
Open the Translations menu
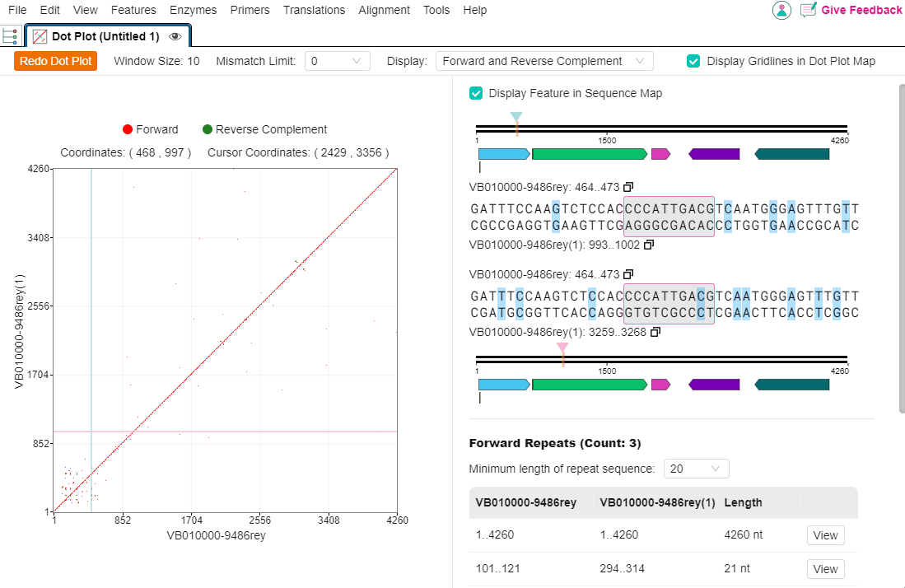[x=314, y=10]
